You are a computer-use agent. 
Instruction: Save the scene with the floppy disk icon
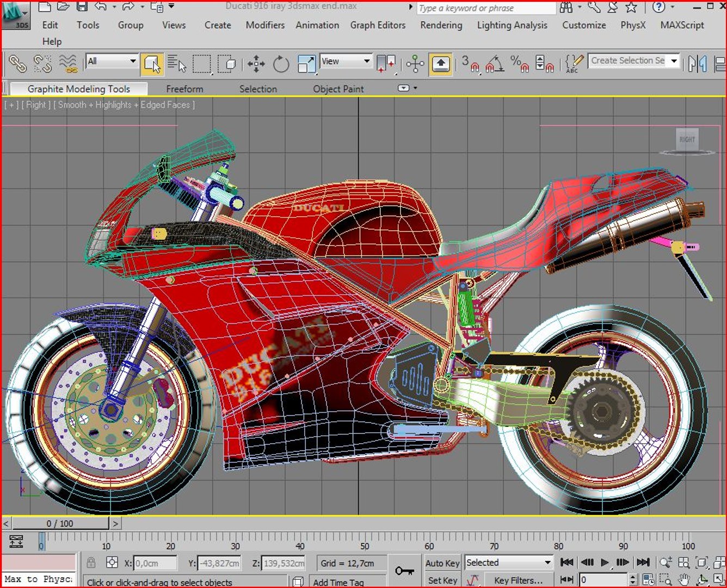click(x=82, y=7)
